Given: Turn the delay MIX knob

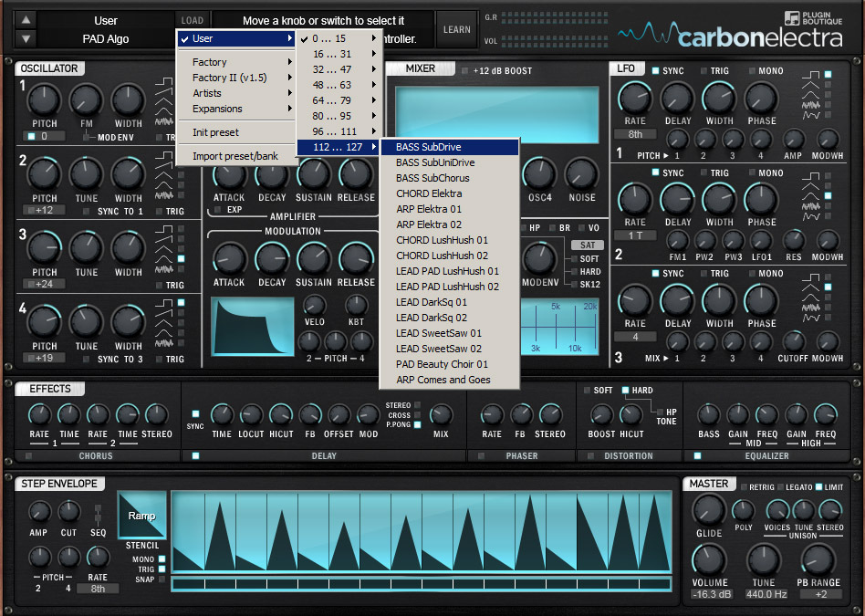Looking at the screenshot, I should (x=440, y=415).
